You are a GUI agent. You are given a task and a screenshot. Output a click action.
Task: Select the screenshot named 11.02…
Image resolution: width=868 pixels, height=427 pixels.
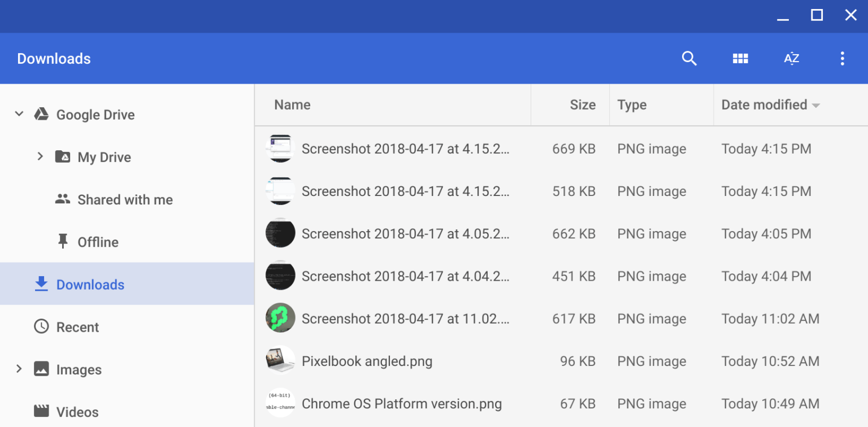(405, 318)
